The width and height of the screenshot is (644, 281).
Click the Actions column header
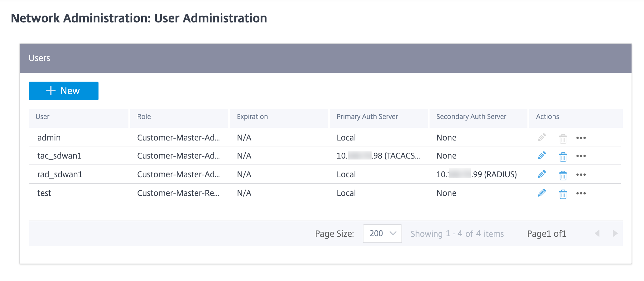click(576, 118)
